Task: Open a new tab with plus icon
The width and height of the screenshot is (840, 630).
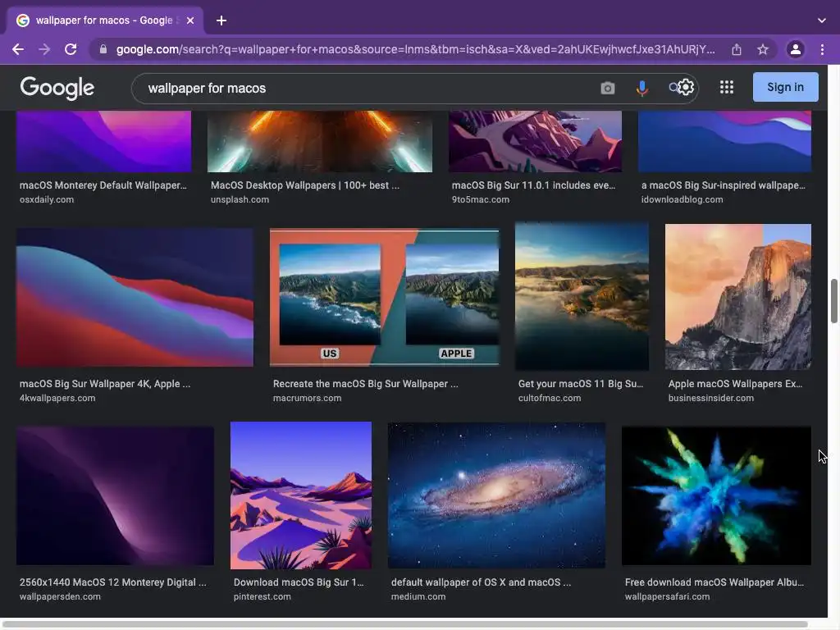Action: point(221,21)
